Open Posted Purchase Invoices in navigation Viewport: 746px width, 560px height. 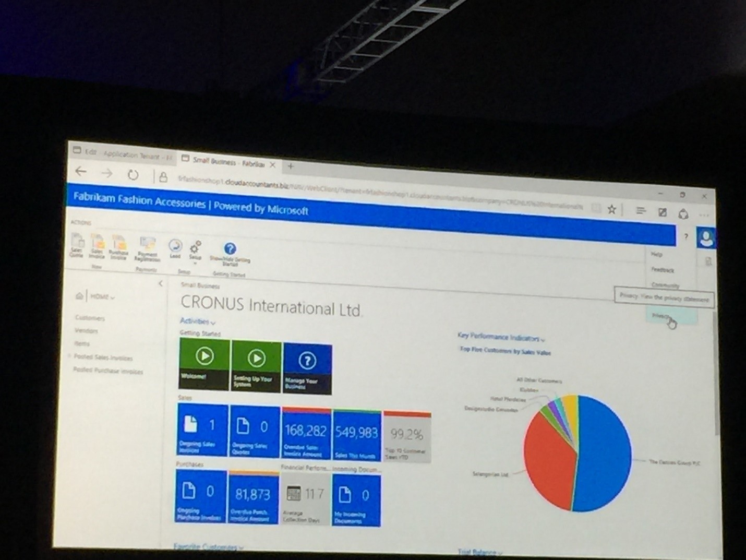point(107,371)
